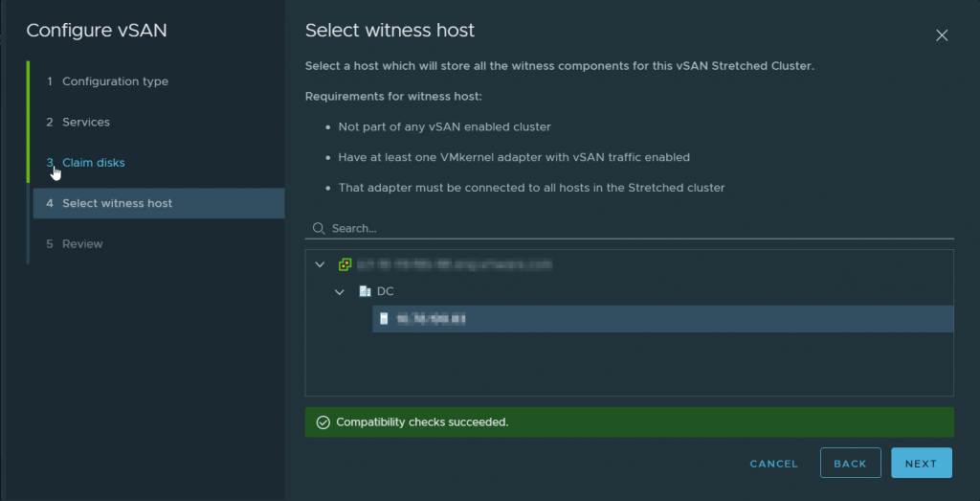Jump to step 3 Claim disks
The image size is (980, 501).
click(93, 163)
